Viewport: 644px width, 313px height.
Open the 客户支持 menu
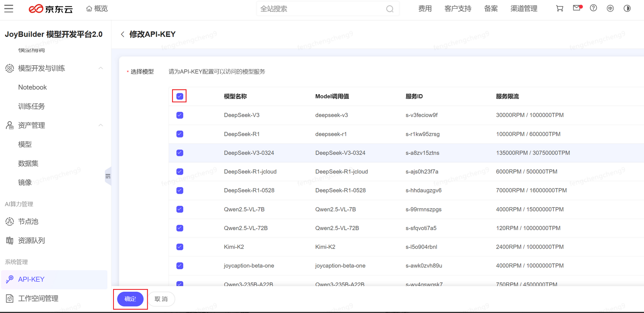(x=458, y=9)
